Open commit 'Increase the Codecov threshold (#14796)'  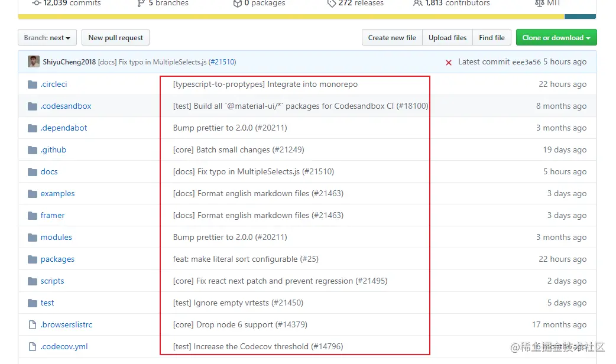258,347
